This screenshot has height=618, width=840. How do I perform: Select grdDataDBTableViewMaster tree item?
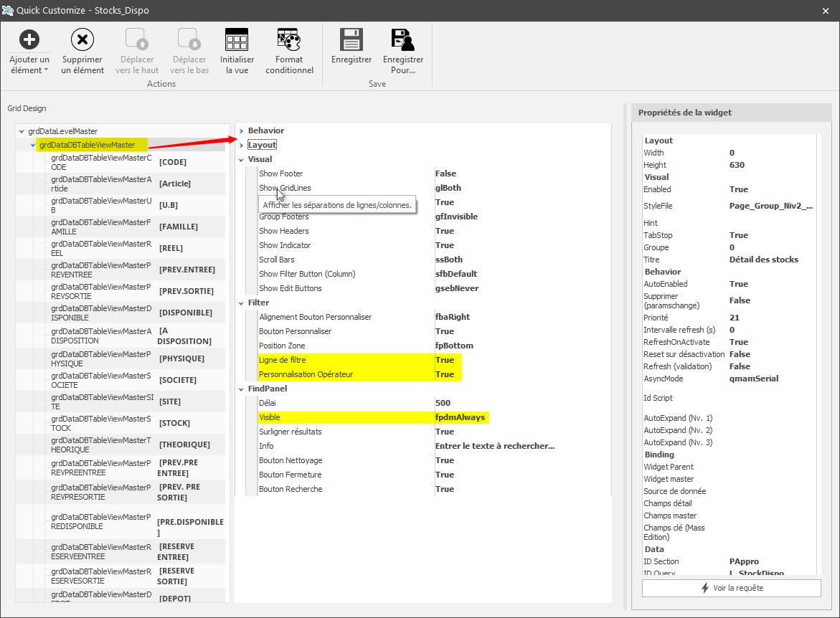(x=87, y=145)
